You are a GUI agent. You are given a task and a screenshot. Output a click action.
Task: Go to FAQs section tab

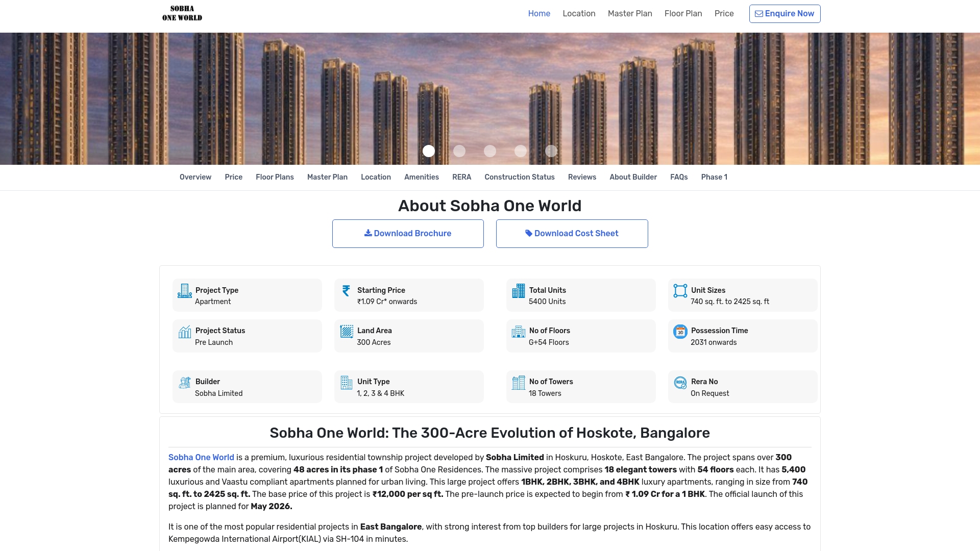[679, 177]
